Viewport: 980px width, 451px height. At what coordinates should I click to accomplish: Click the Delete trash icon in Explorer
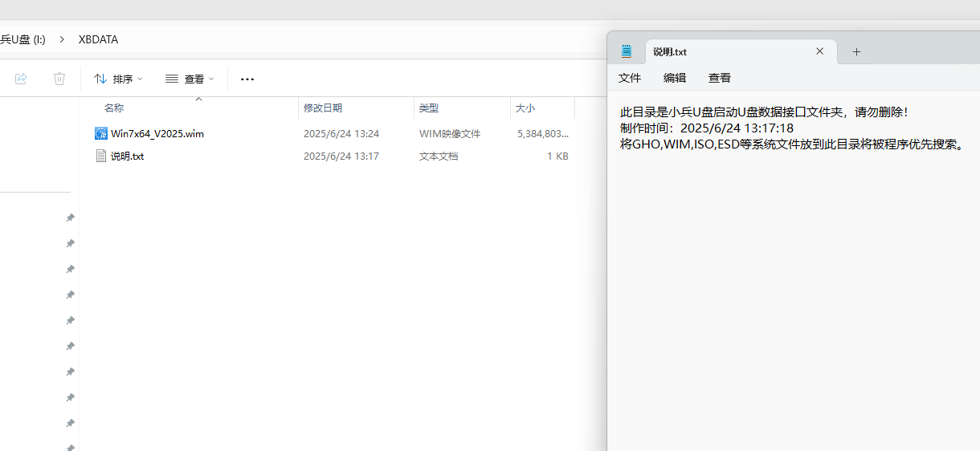[x=59, y=79]
